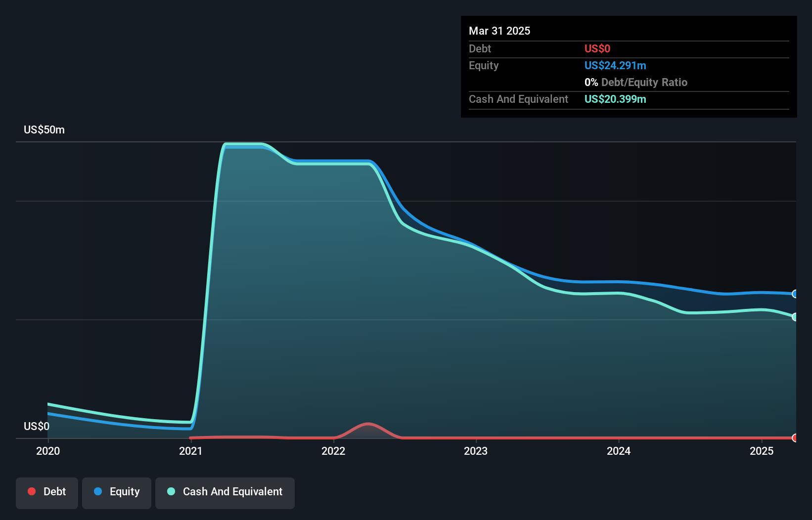812x520 pixels.
Task: Click the 2024 x-axis label
Action: (x=619, y=451)
